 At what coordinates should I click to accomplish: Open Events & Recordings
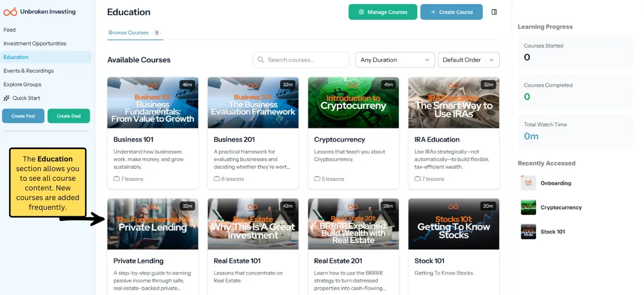(x=28, y=71)
